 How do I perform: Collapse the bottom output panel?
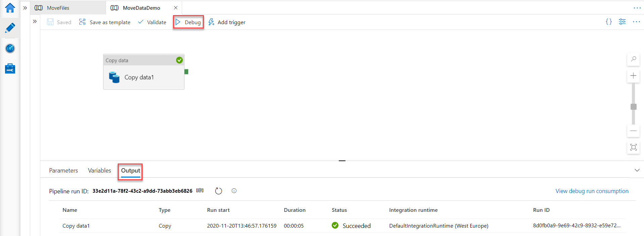[637, 170]
